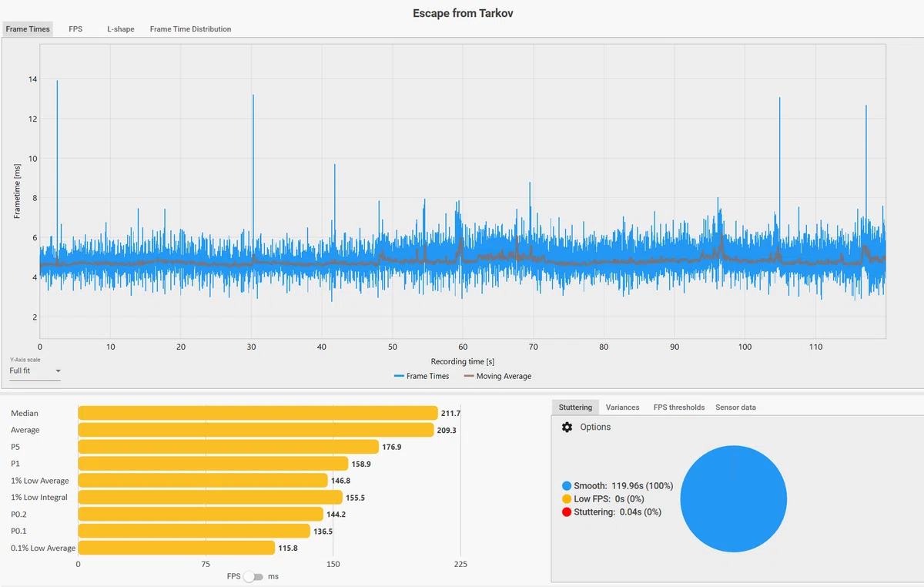Toggle the FPS / ms unit switch
The width and height of the screenshot is (924, 587).
tap(253, 577)
